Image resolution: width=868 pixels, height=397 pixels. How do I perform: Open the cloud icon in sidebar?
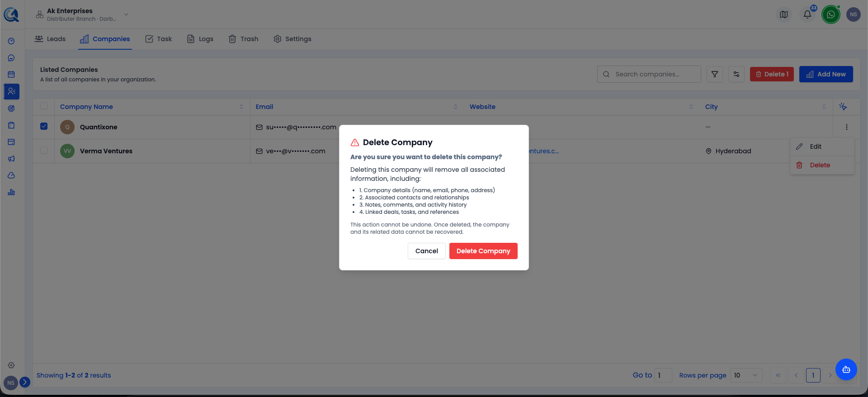pos(11,175)
